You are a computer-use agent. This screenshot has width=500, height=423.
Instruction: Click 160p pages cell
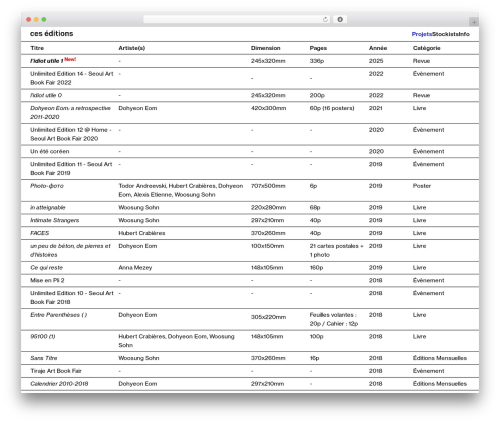coord(316,268)
